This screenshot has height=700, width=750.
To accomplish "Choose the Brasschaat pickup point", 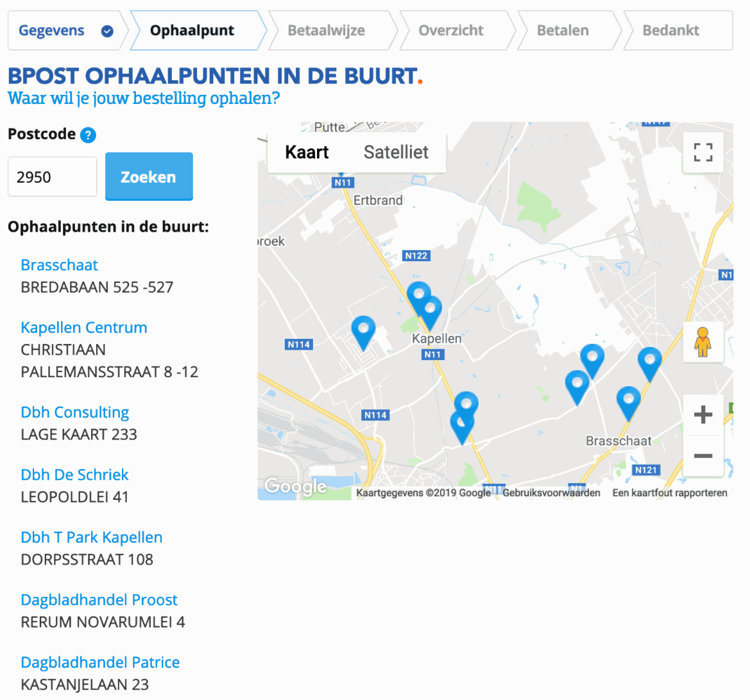I will click(59, 264).
